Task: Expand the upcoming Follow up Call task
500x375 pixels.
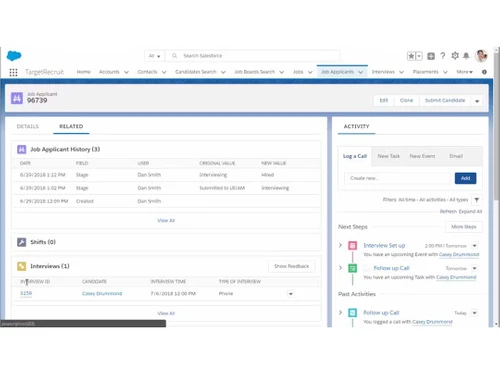Action: (x=340, y=268)
